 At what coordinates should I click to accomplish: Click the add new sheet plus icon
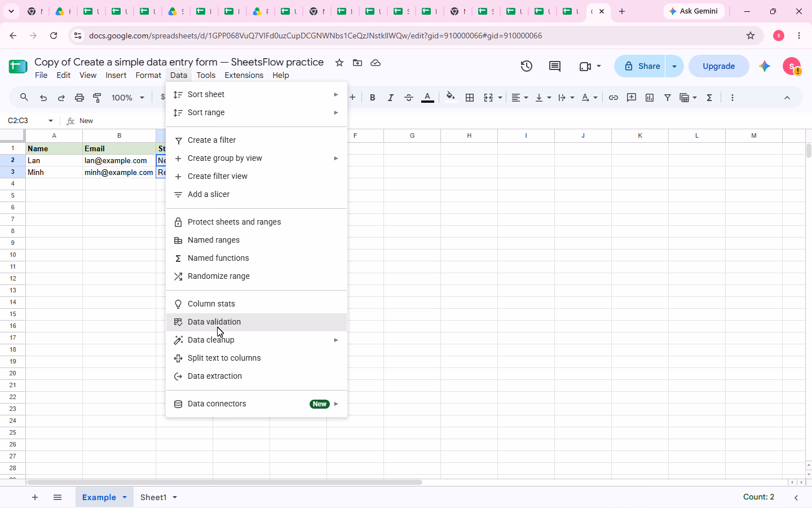point(35,497)
